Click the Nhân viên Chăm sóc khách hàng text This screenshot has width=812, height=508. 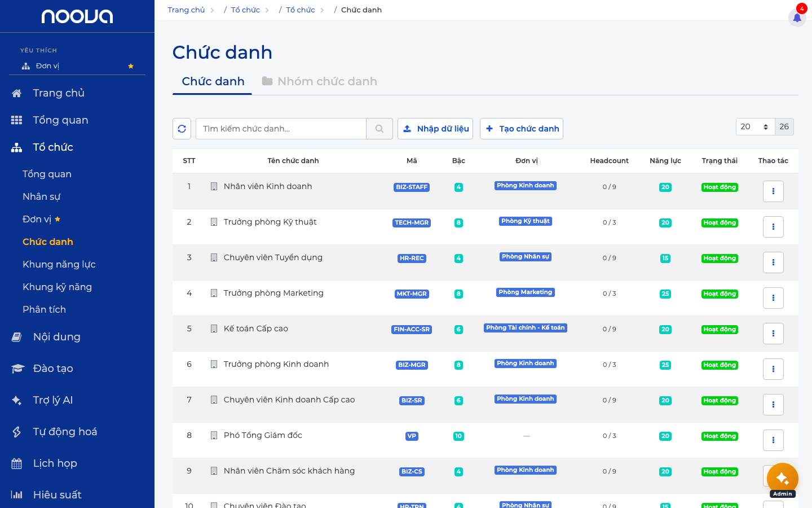coord(289,471)
